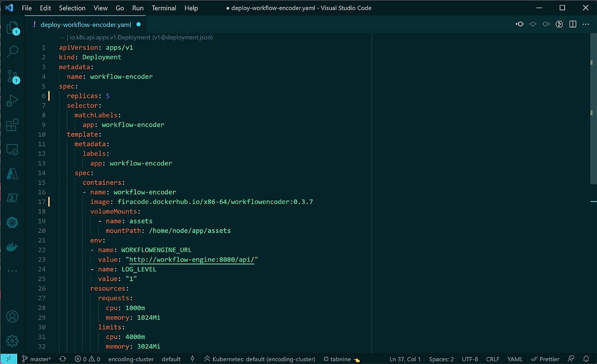
Task: Open the Explorer view in activity bar
Action: pos(12,28)
